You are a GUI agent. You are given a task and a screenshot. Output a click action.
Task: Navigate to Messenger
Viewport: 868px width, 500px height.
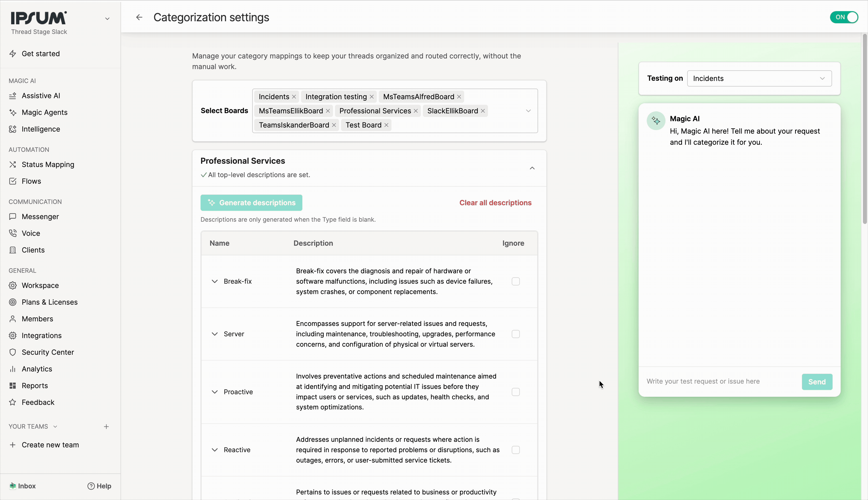tap(40, 217)
